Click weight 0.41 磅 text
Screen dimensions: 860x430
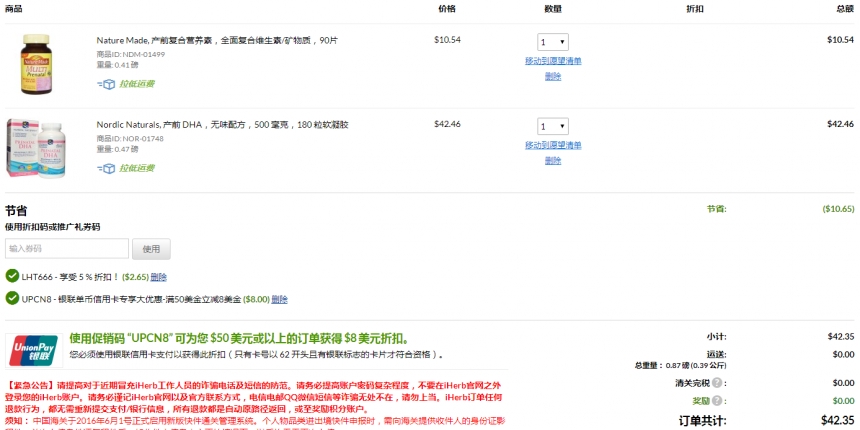pos(117,65)
